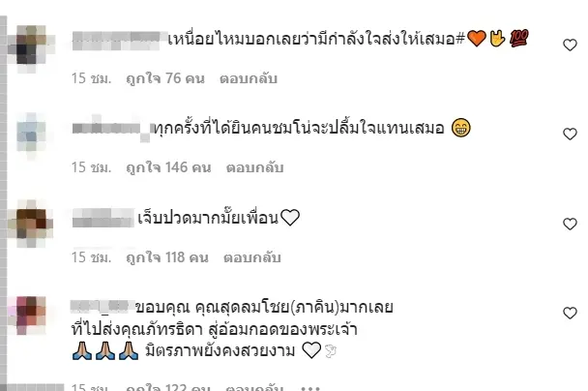Screen dimensions: 588x391
Task: Open the second commenter's blurred avatar
Action: tap(31, 136)
